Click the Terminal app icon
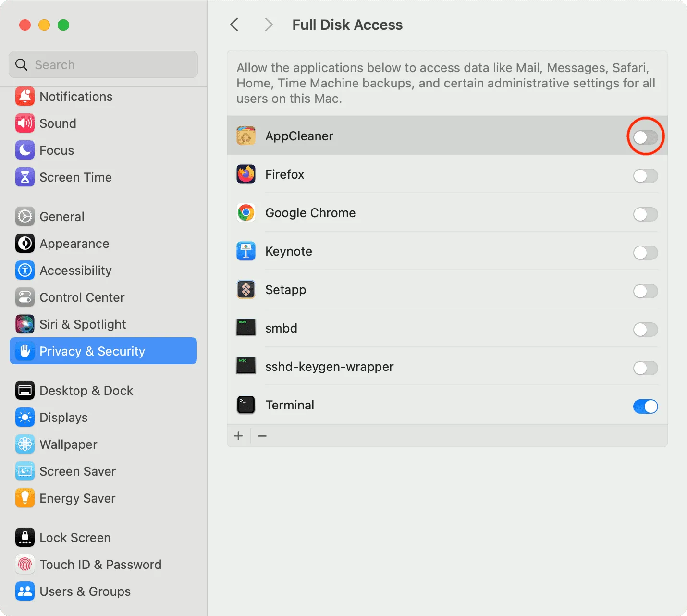This screenshot has width=687, height=616. click(x=246, y=405)
